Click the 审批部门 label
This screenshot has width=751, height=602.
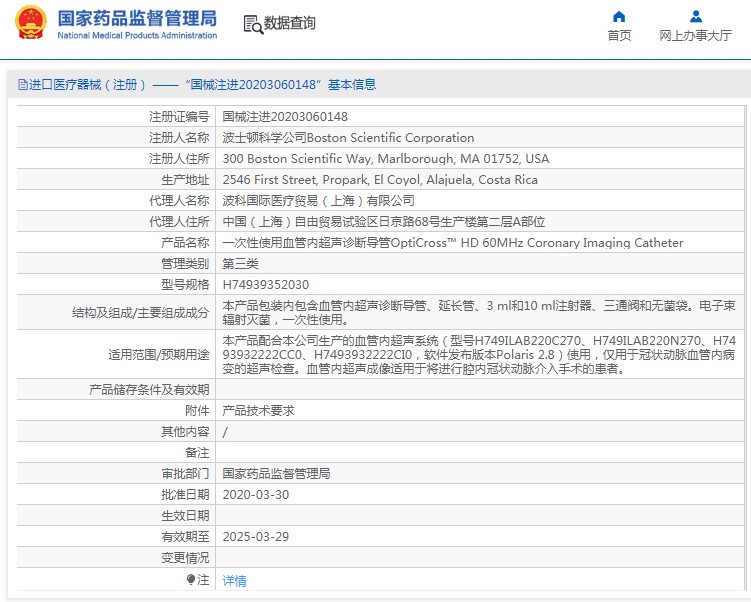pyautogui.click(x=185, y=474)
